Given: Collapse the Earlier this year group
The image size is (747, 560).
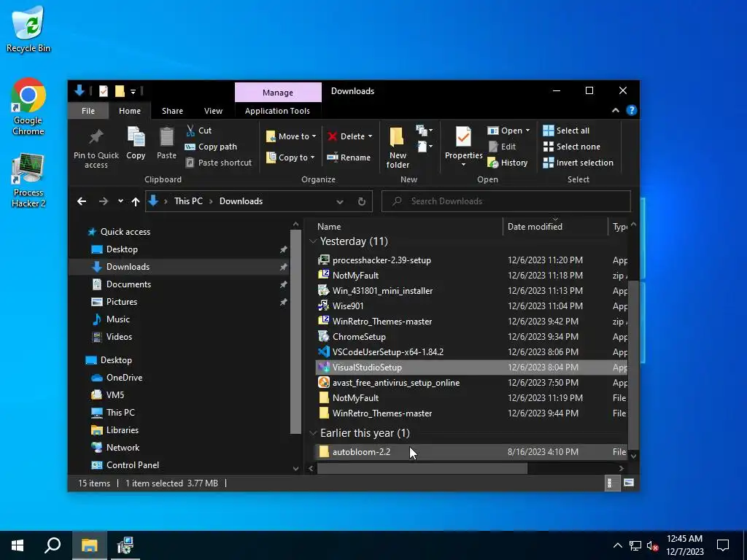Looking at the screenshot, I should pos(313,433).
